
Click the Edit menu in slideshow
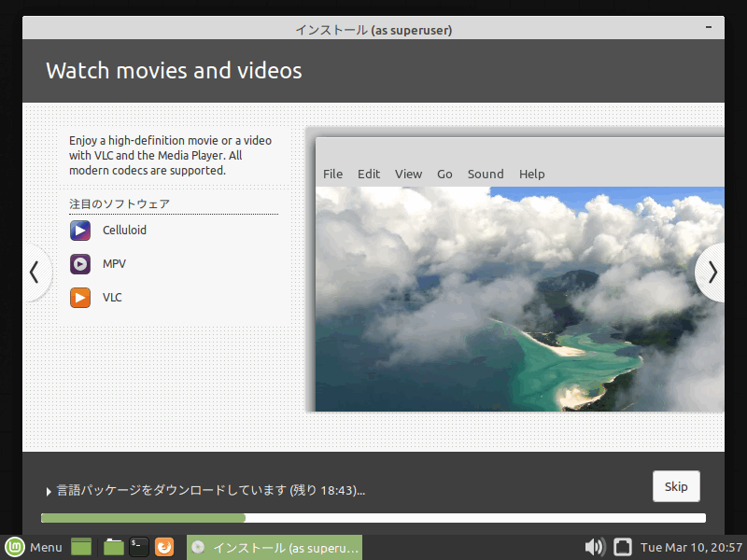tap(369, 175)
